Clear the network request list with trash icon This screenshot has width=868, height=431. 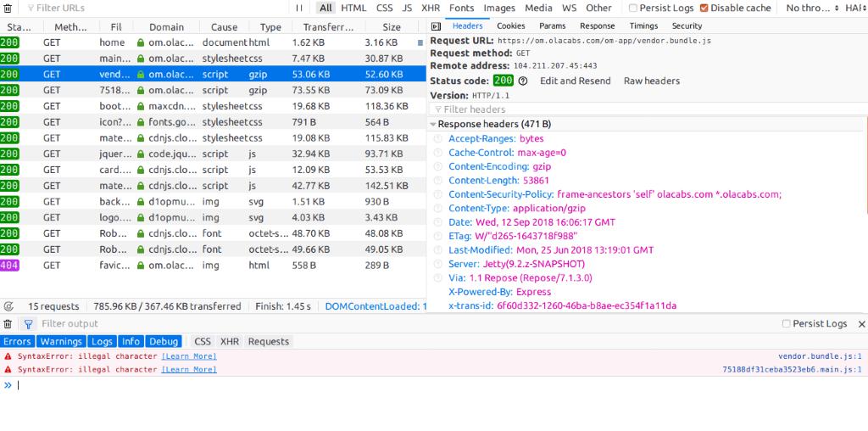coord(8,8)
